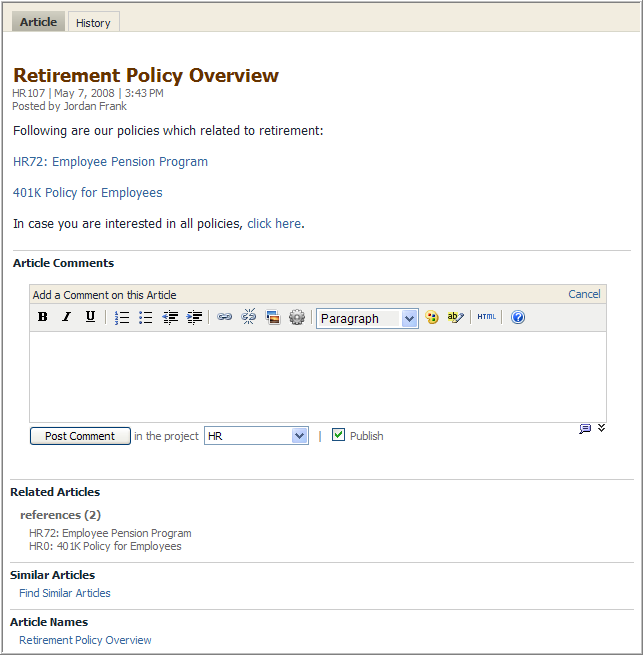Click the insert hyperlink icon

(225, 317)
